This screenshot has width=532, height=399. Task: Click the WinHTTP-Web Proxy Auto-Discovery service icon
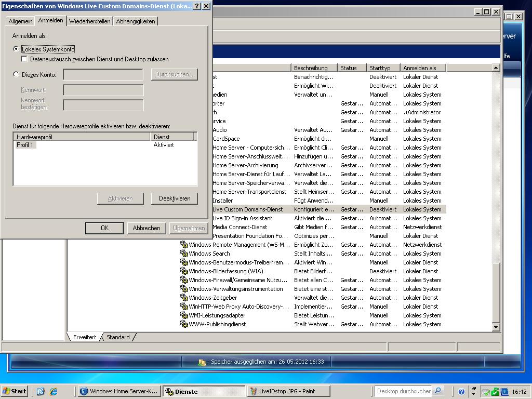(183, 306)
